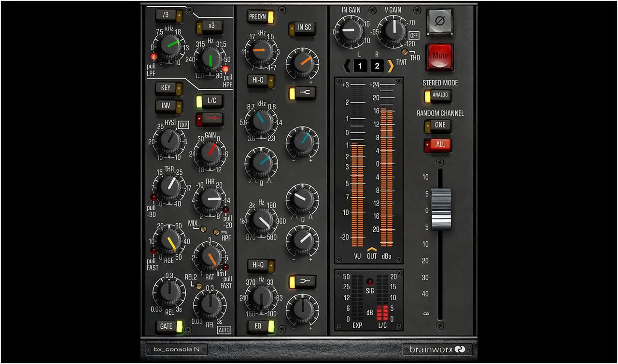618x364 pixels.
Task: Click the REL2 trim screw
Action: (198, 286)
